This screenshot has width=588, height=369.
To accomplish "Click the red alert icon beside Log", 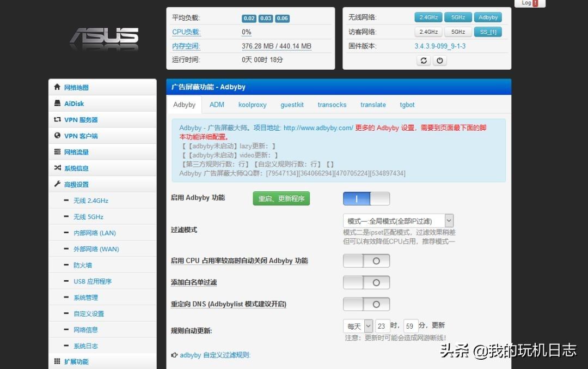I will point(536,3).
